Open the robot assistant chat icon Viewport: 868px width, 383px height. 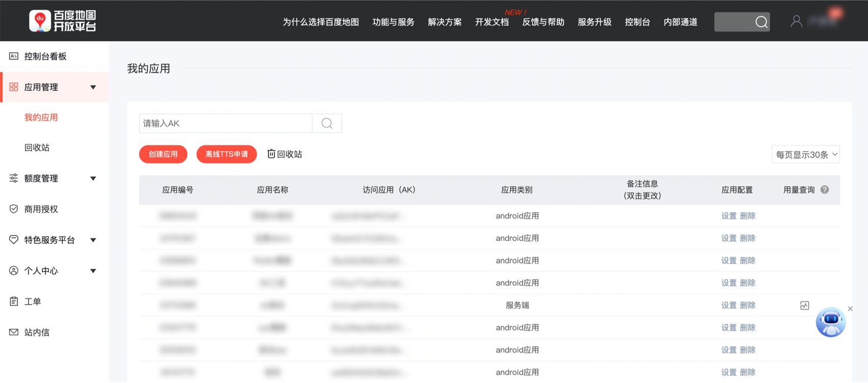830,322
